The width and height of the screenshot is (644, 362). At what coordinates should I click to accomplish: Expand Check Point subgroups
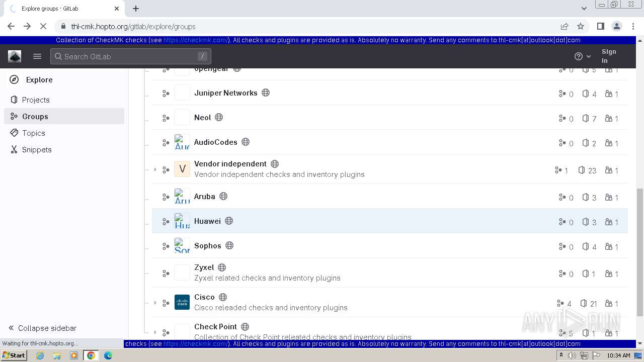[155, 332]
